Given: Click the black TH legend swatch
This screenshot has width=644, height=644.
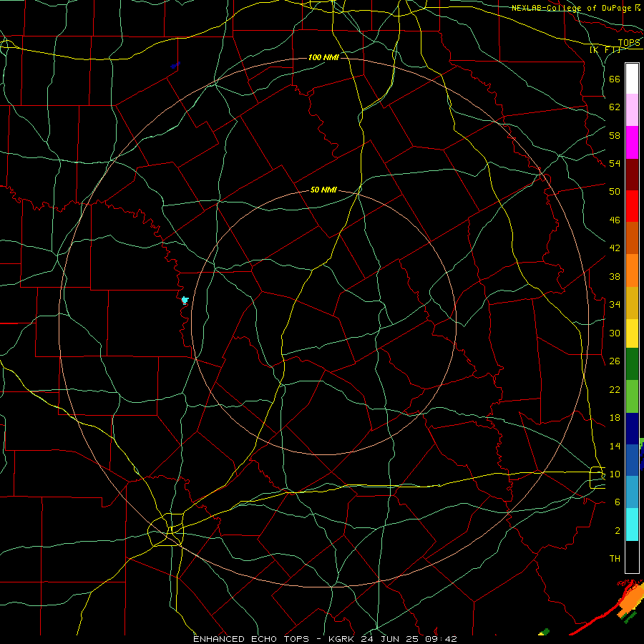Looking at the screenshot, I should [632, 557].
